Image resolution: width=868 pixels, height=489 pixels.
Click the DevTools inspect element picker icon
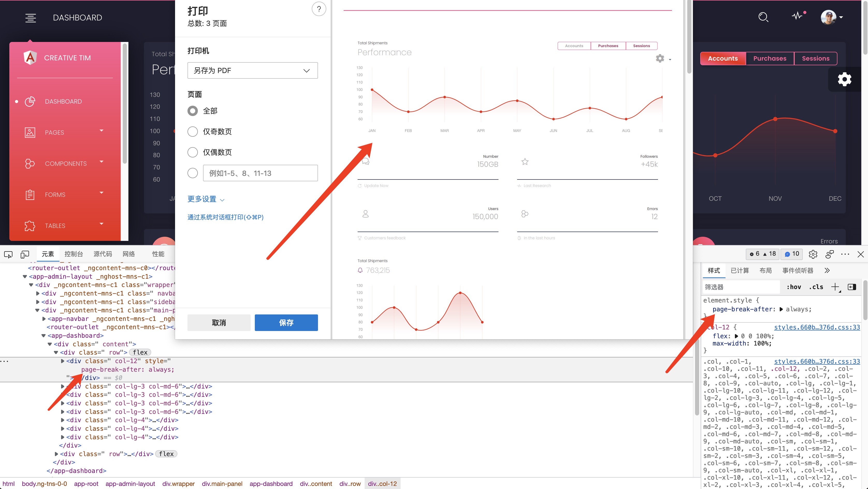point(8,254)
